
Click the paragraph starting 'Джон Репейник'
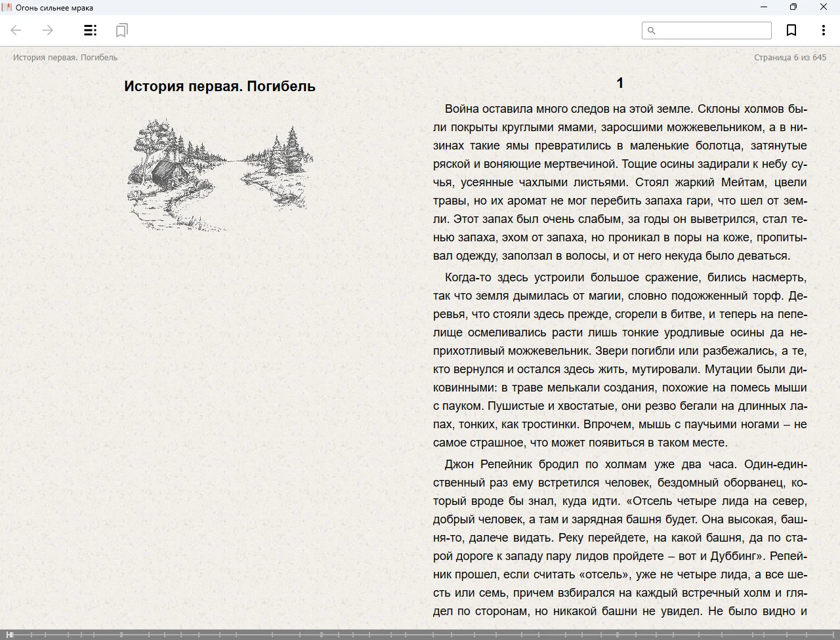(619, 538)
